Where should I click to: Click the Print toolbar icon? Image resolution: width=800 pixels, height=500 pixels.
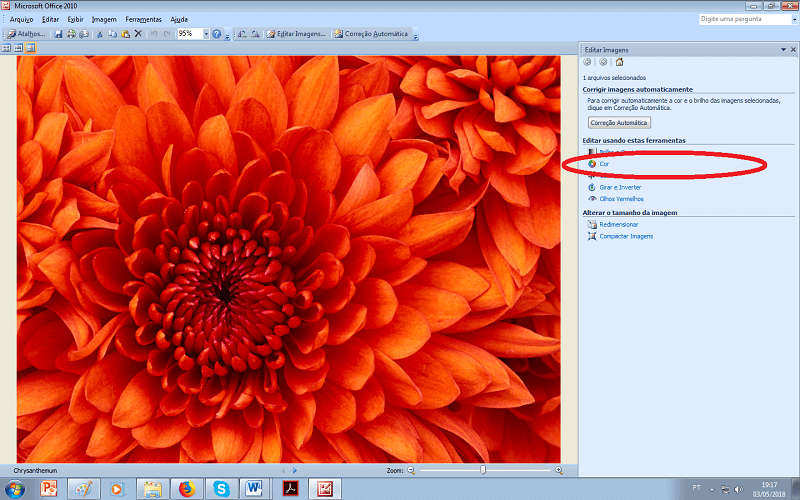[x=71, y=34]
